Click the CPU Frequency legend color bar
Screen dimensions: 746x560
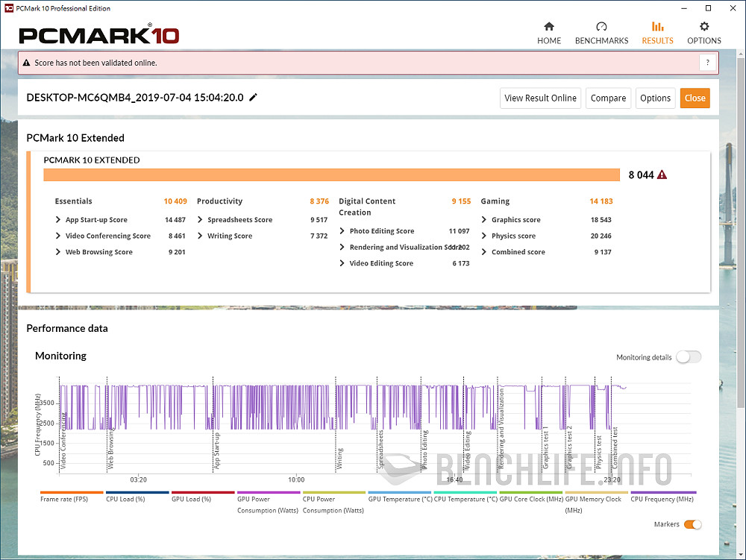click(662, 493)
